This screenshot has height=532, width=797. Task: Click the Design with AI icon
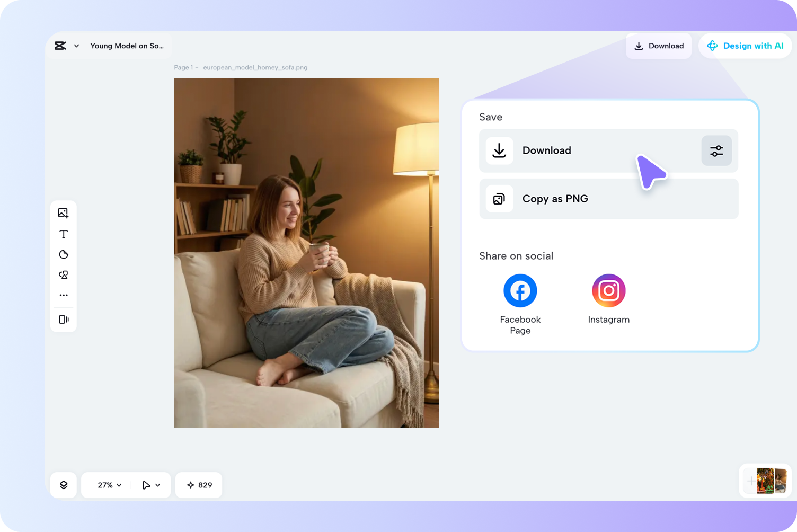[x=712, y=46]
